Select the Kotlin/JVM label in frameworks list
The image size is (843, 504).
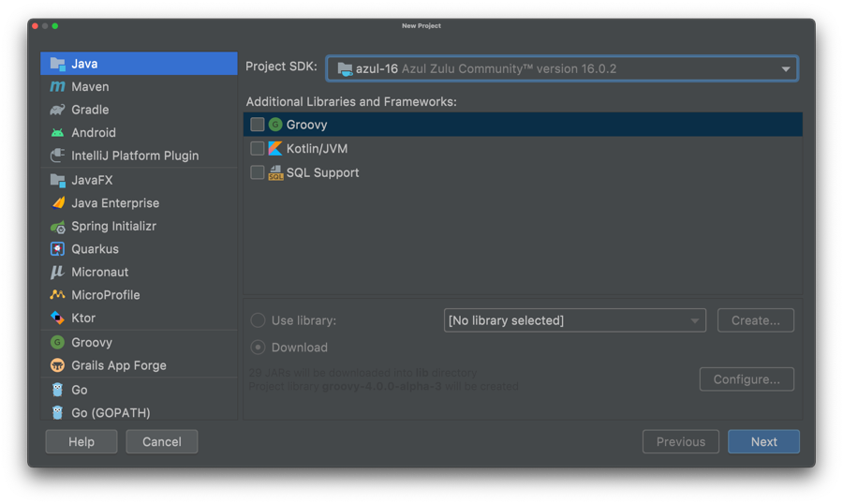click(x=317, y=148)
